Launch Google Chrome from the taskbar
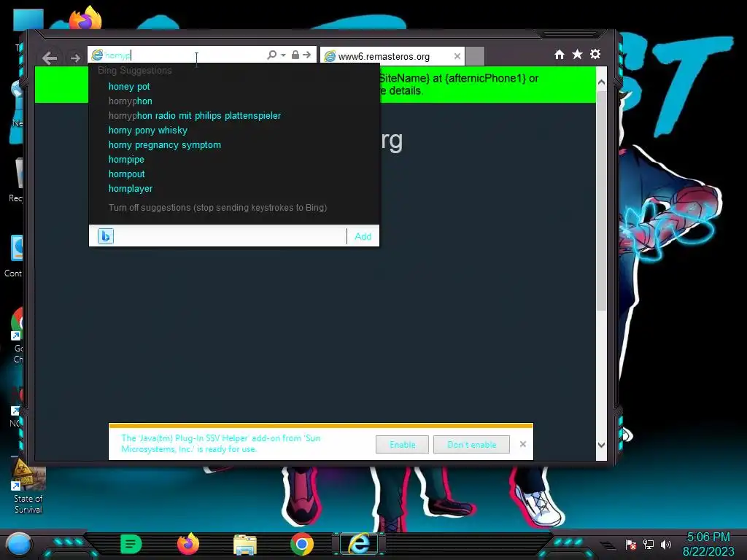The height and width of the screenshot is (560, 747). point(302,544)
